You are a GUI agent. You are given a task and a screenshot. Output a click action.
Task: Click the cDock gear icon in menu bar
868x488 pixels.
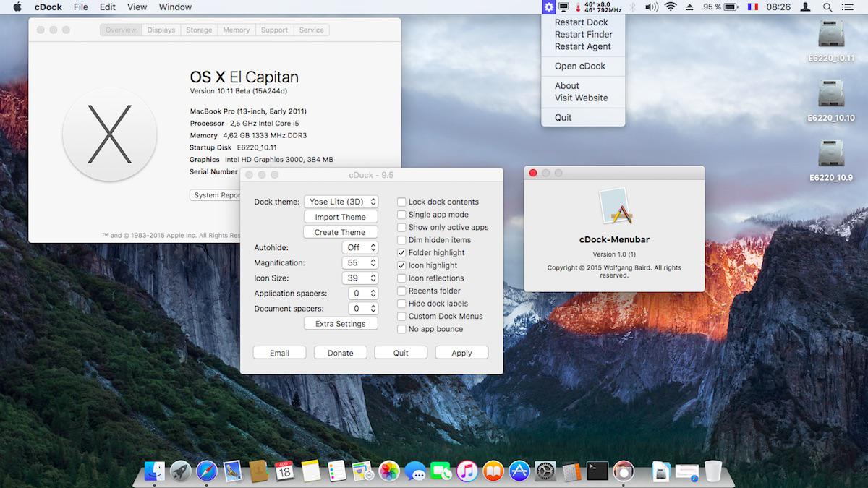pos(548,7)
